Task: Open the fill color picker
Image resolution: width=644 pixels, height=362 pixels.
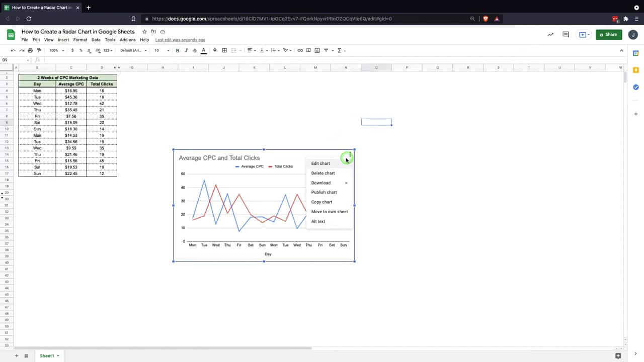Action: [215, 50]
